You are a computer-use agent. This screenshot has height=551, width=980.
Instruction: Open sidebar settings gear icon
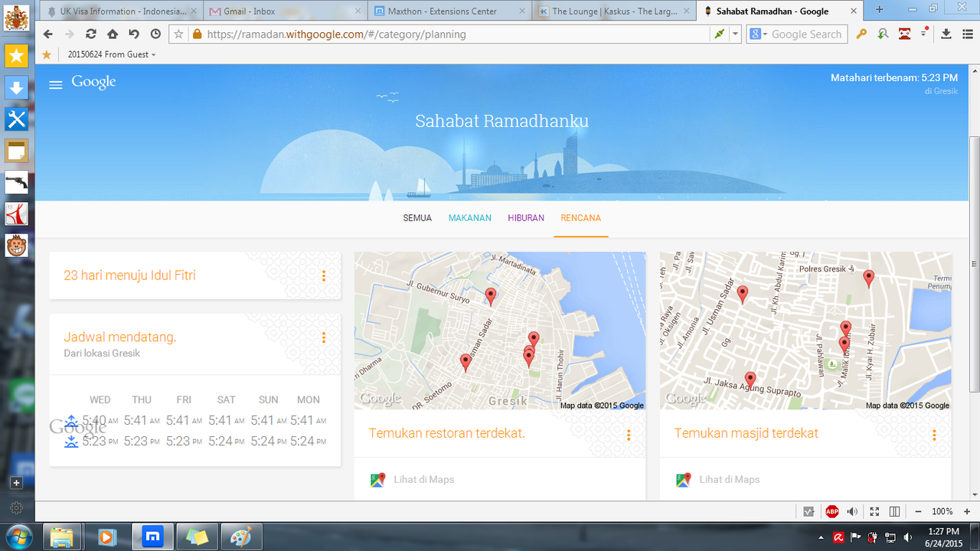coord(17,508)
